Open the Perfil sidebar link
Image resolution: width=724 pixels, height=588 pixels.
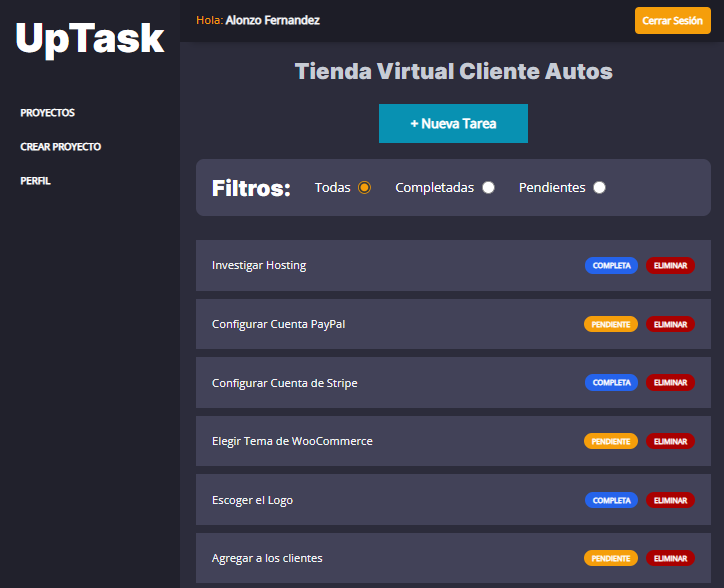tap(35, 181)
